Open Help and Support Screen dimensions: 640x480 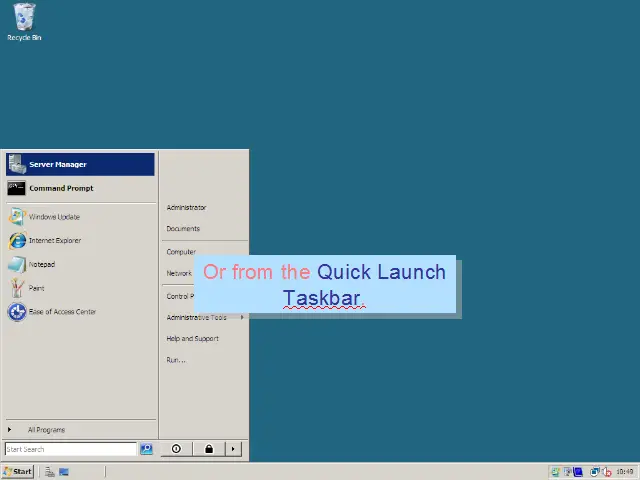click(192, 338)
